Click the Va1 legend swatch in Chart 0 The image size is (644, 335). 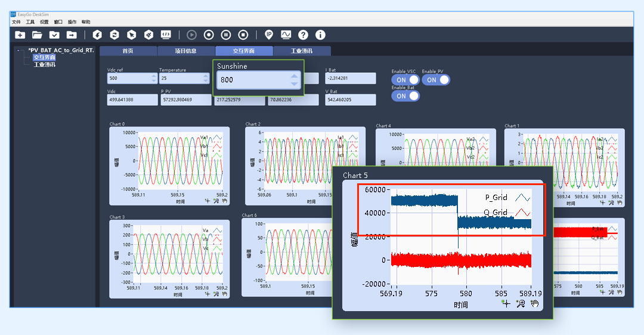(x=218, y=137)
